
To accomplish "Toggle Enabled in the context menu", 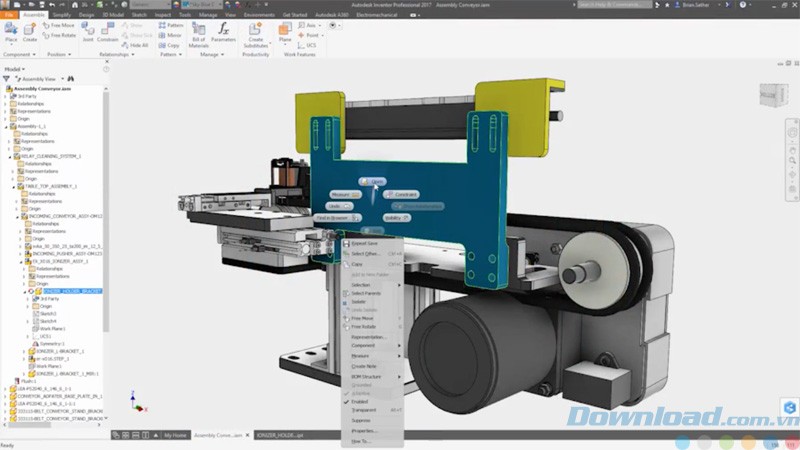I will click(360, 400).
